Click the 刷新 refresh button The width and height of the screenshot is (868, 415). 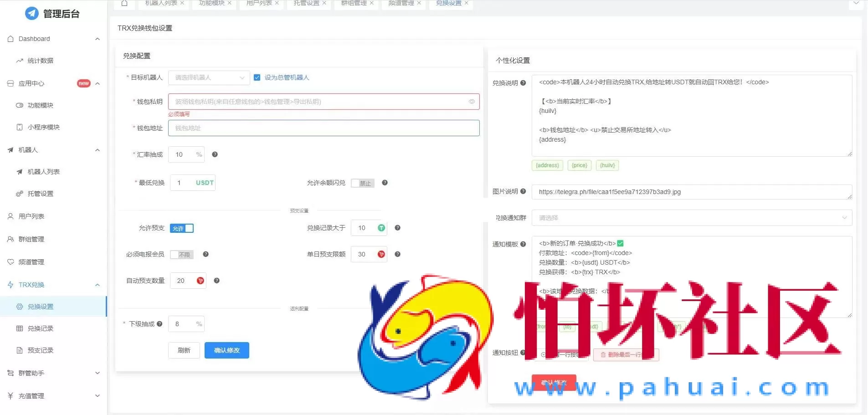point(184,350)
